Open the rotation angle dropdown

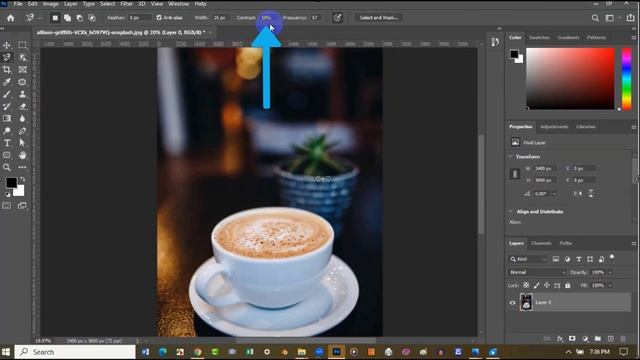point(555,194)
